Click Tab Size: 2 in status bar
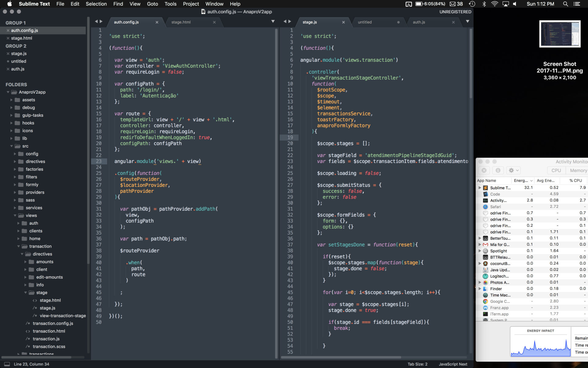The image size is (588, 368). click(x=417, y=364)
